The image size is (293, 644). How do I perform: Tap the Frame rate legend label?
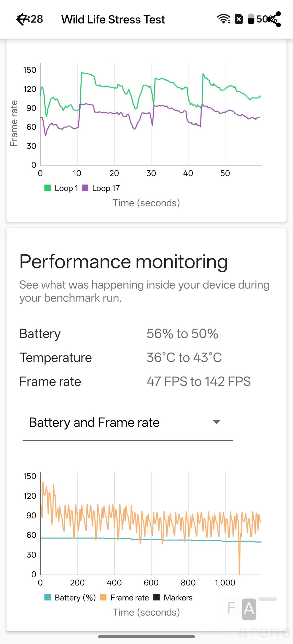[129, 597]
